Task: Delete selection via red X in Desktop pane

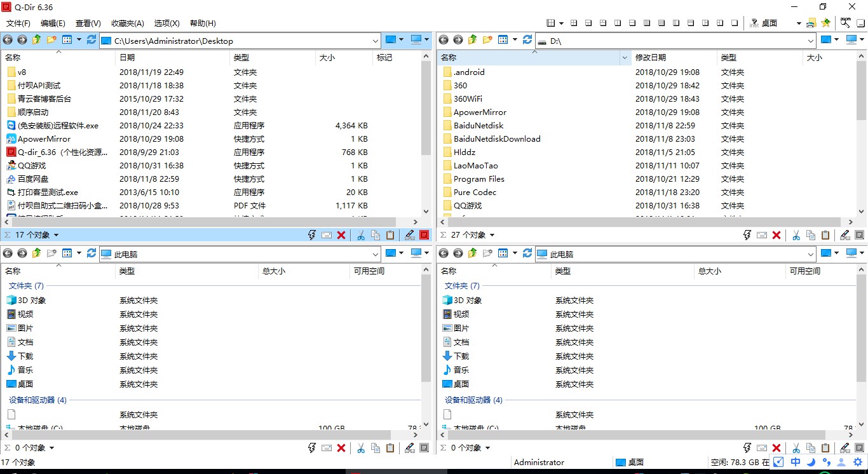Action: [341, 235]
